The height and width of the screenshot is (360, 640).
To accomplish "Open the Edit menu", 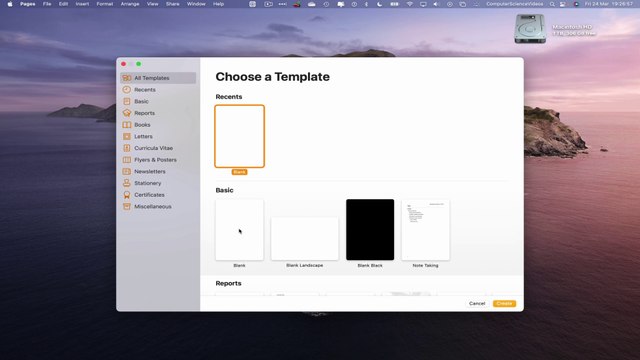I will pyautogui.click(x=63, y=4).
